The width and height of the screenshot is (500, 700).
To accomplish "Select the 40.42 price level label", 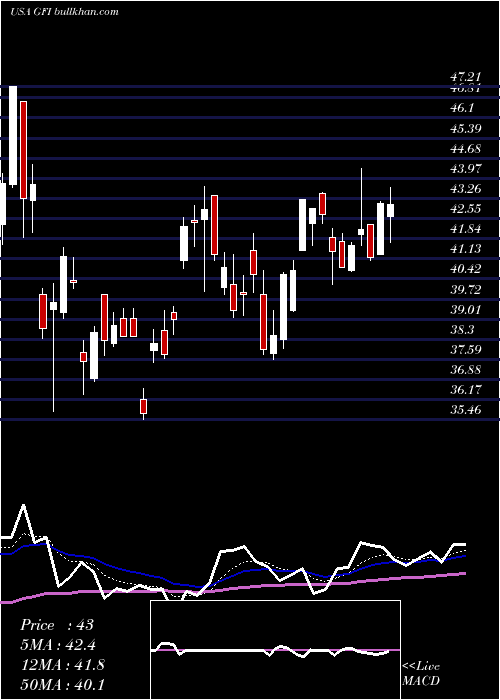I will 465,269.
